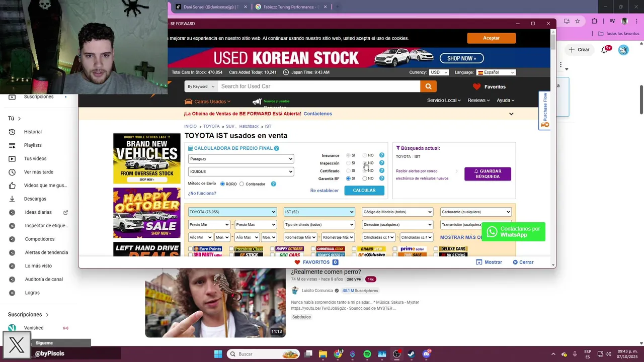The height and width of the screenshot is (362, 644).
Task: Check the Earn Points checkbox
Action: point(191,249)
